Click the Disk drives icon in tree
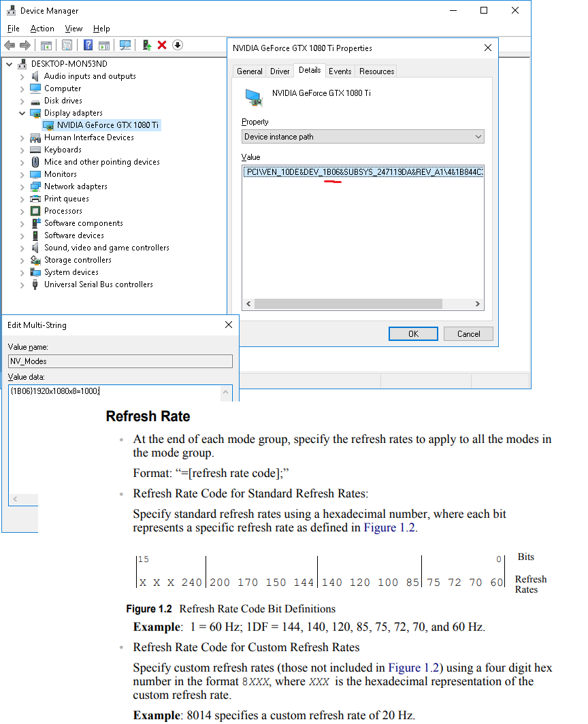The height and width of the screenshot is (724, 588). click(35, 101)
